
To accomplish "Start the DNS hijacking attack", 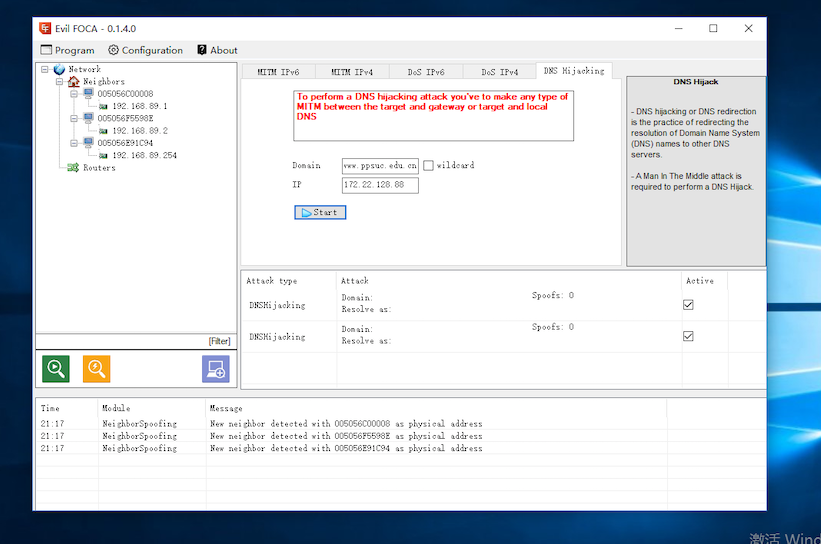I will click(x=320, y=213).
